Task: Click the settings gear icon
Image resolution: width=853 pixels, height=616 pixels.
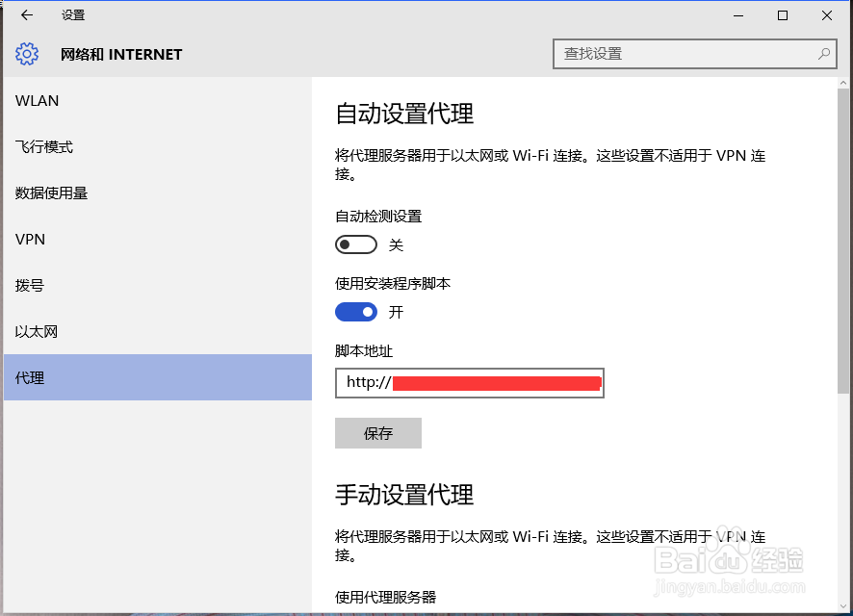Action: click(x=27, y=54)
